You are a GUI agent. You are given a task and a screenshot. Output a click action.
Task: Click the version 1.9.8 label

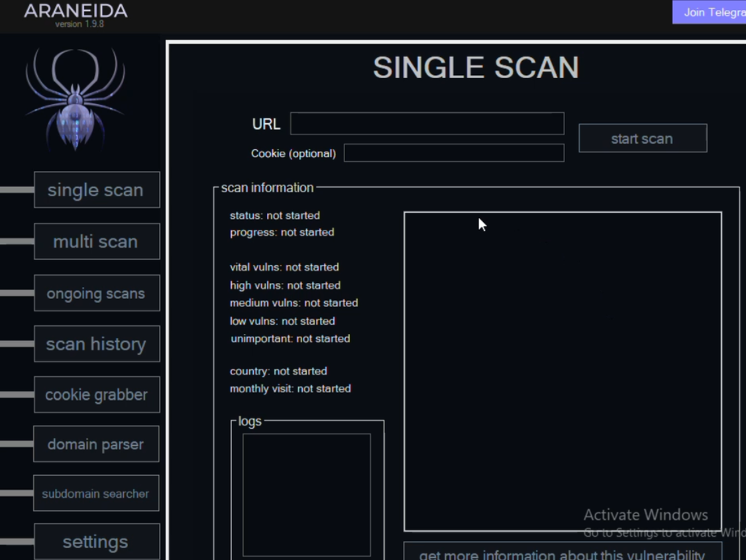79,25
